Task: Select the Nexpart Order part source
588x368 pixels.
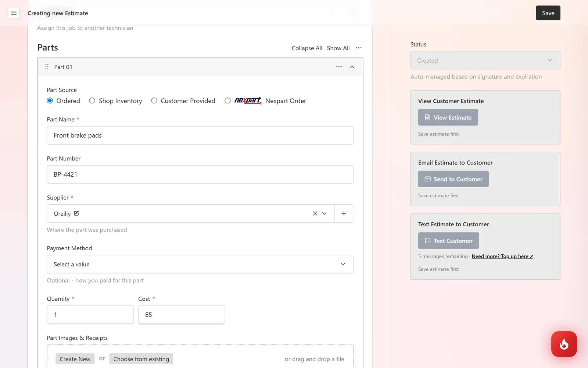Action: click(227, 100)
